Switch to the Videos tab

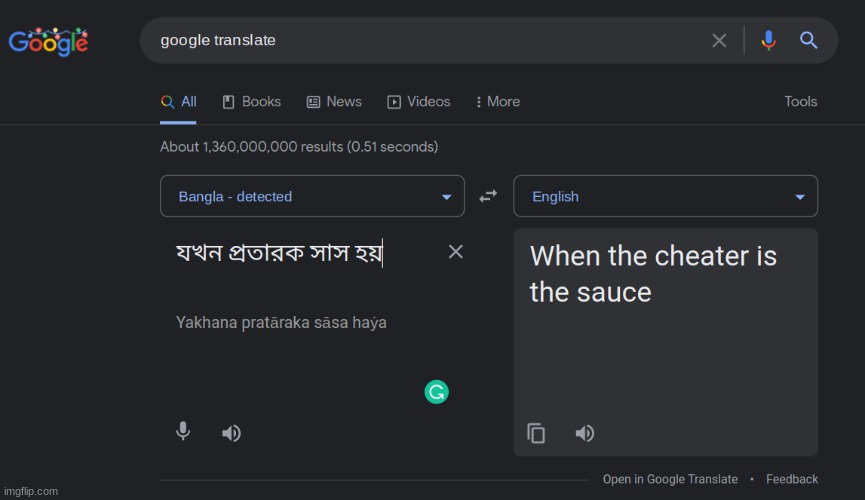click(419, 102)
